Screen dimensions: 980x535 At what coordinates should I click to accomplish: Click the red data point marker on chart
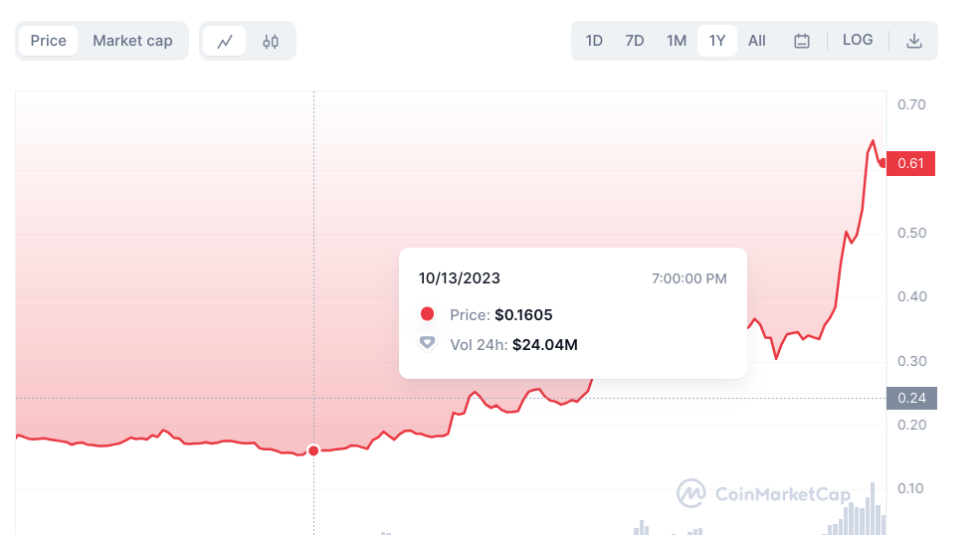pyautogui.click(x=313, y=450)
